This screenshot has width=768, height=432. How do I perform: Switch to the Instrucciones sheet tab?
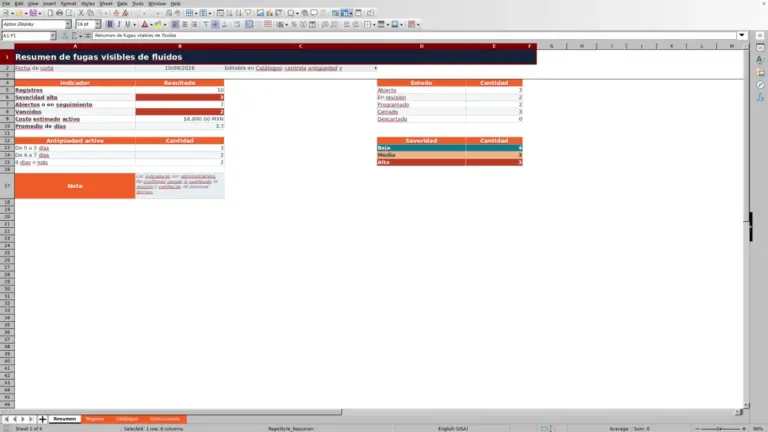tap(165, 419)
